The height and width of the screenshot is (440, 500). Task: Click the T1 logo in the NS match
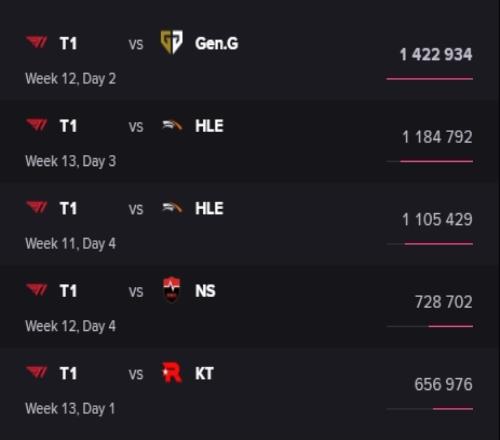(37, 290)
